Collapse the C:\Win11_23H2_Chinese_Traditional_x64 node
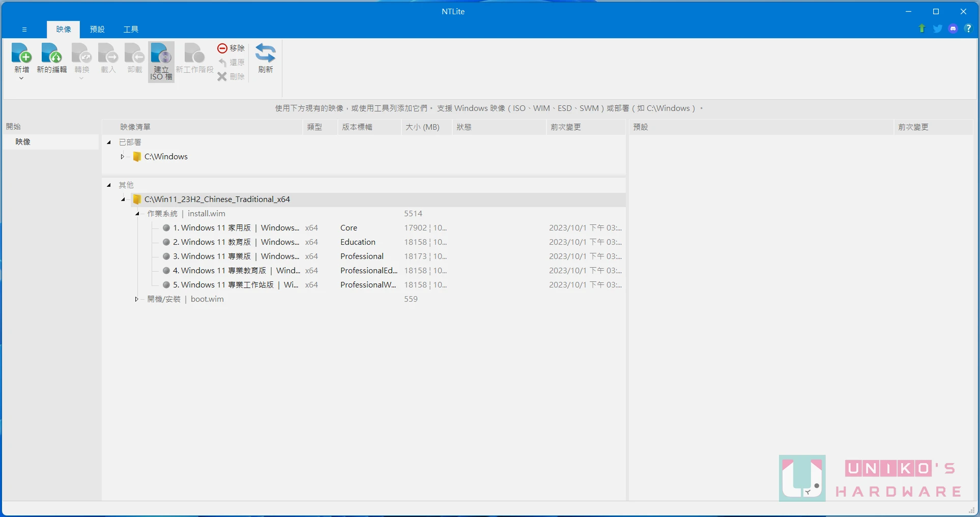Image resolution: width=980 pixels, height=517 pixels. pyautogui.click(x=123, y=199)
